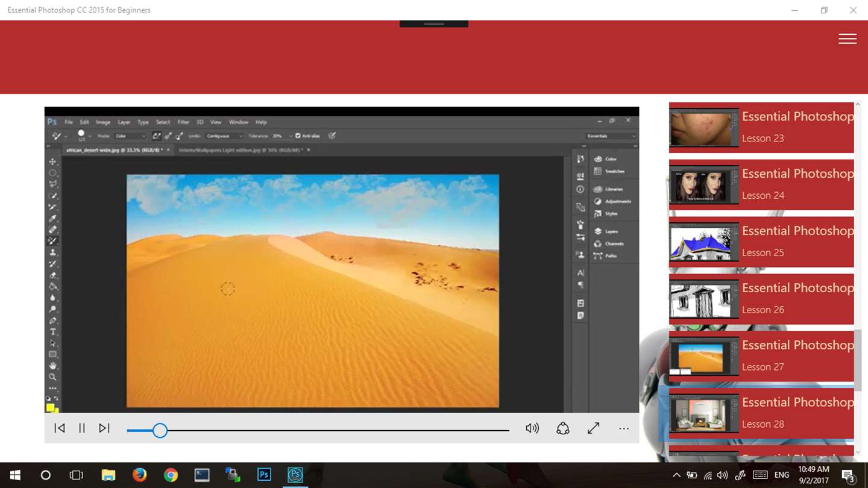This screenshot has width=868, height=488.
Task: Select the Hand tool
Action: pyautogui.click(x=53, y=366)
